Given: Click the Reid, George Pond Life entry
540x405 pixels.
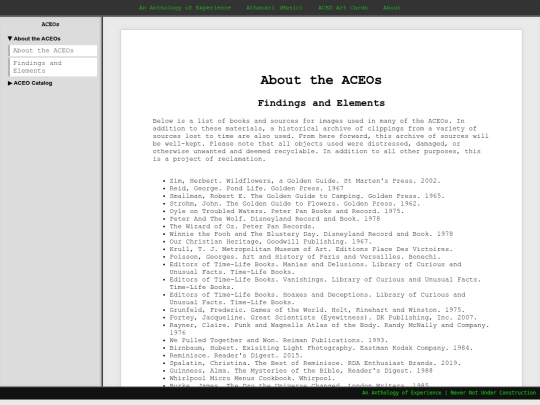Looking at the screenshot, I should 256,188.
